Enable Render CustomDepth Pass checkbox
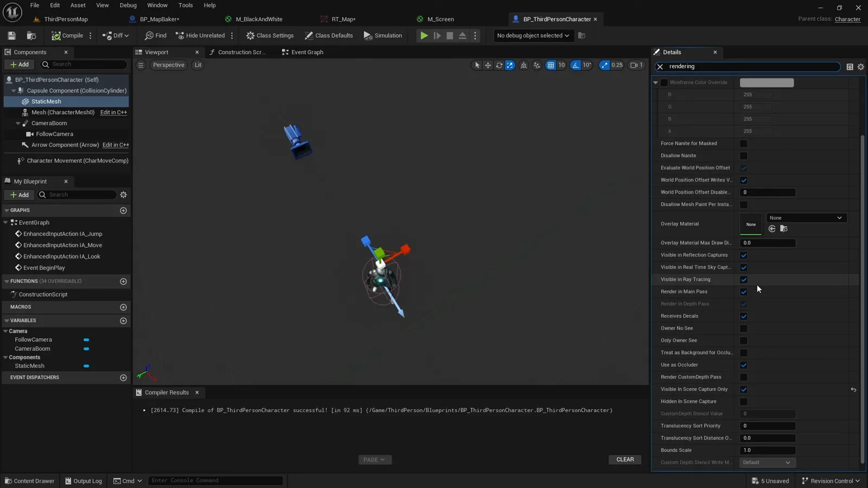 (x=743, y=377)
